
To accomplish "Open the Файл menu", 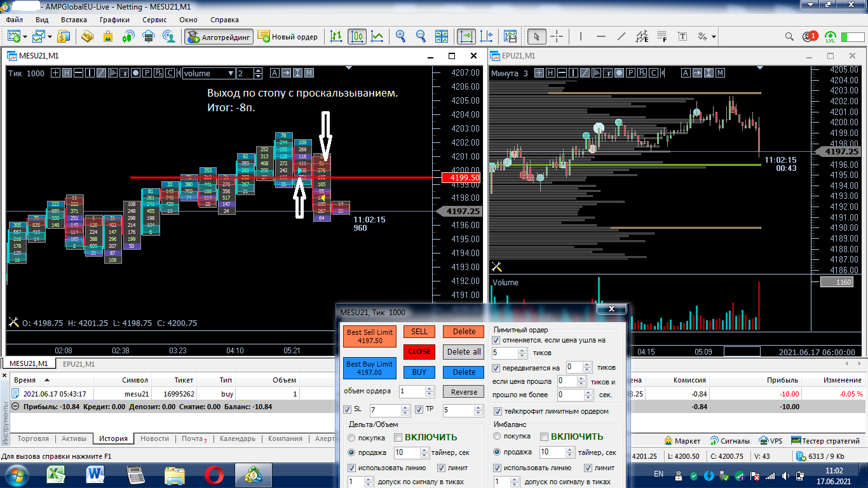I will click(14, 19).
